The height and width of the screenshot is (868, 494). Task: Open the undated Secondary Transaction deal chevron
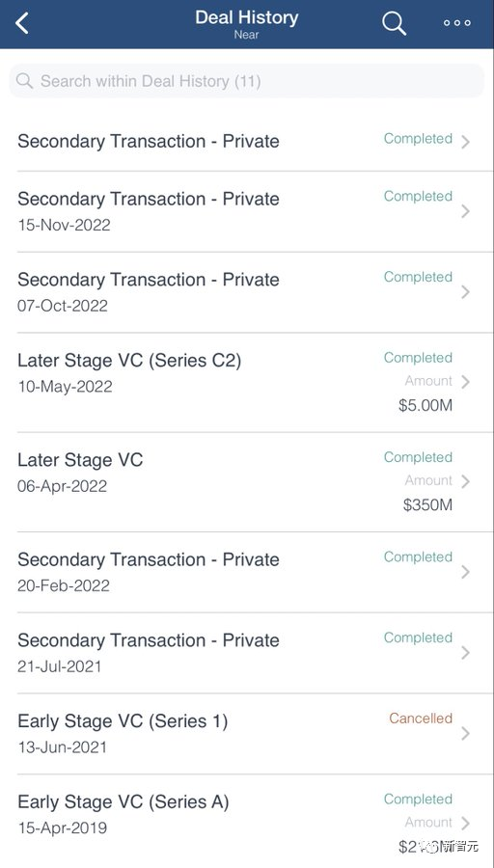click(x=465, y=142)
